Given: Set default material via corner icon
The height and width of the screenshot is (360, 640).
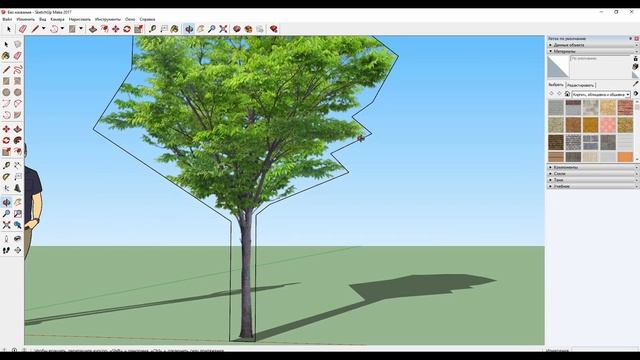Looking at the screenshot, I should click(636, 75).
